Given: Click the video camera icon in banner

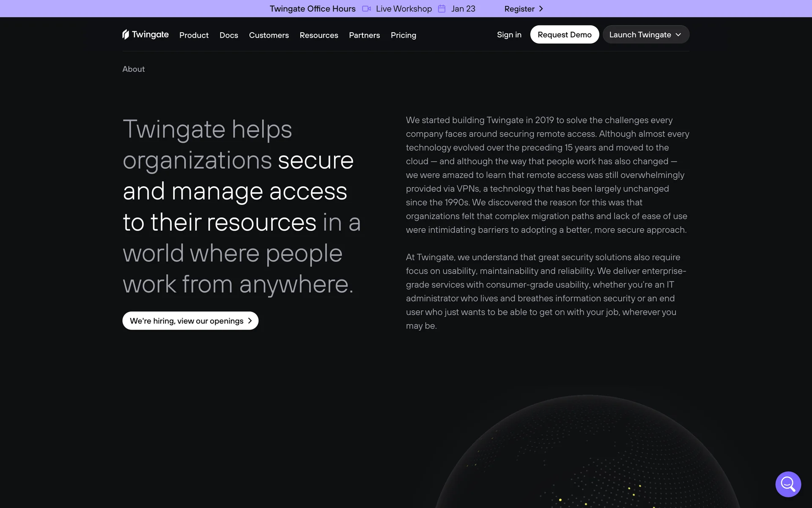Looking at the screenshot, I should coord(366,9).
